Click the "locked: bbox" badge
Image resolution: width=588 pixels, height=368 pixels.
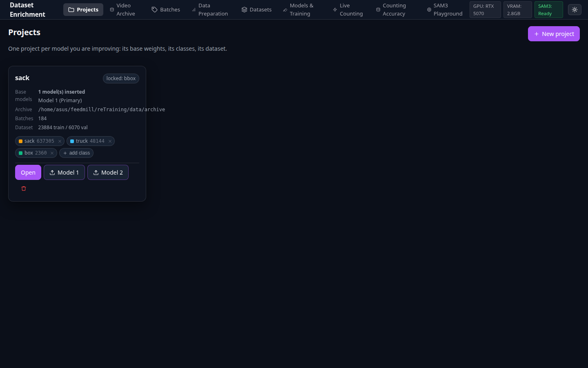click(121, 79)
